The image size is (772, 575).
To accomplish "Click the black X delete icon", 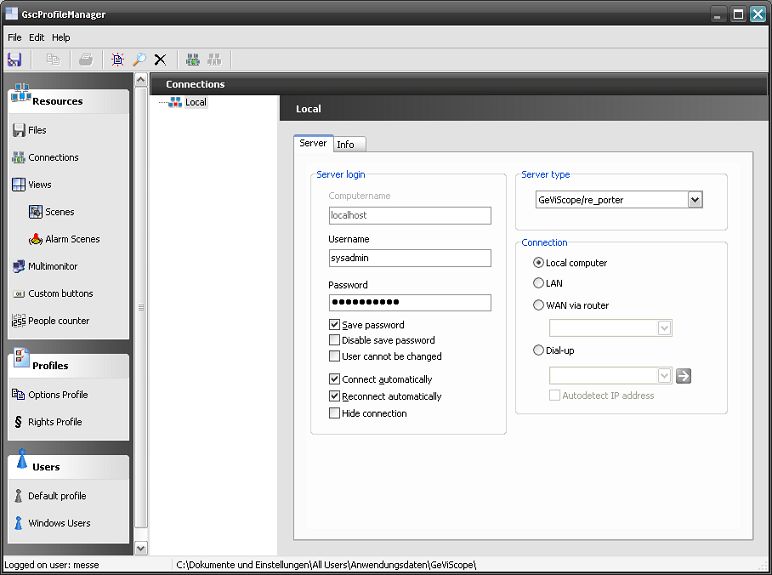I will 160,60.
